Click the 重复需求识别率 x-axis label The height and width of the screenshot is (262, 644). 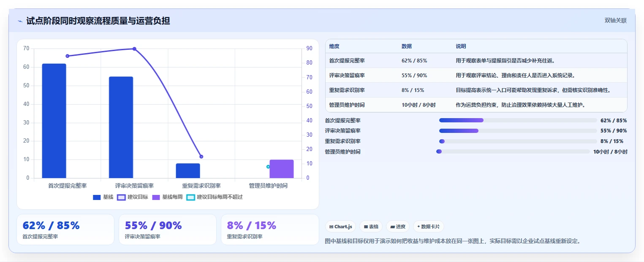(201, 186)
